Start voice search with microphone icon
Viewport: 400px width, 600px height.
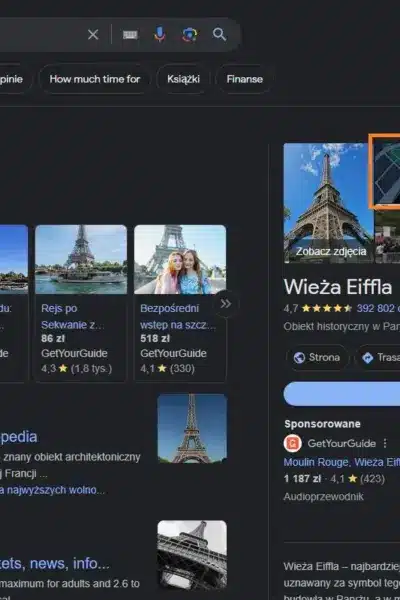point(160,35)
